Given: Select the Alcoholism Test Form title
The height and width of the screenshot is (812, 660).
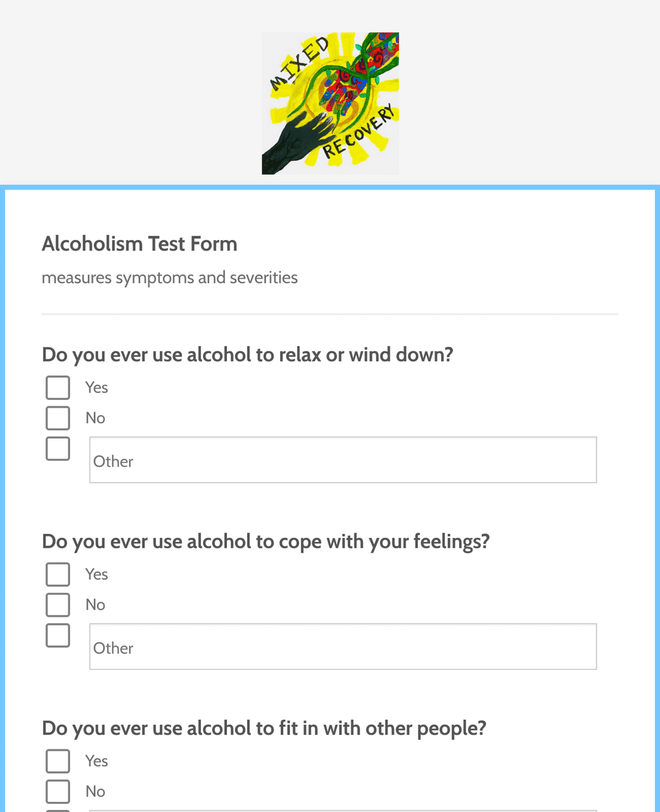Looking at the screenshot, I should (x=139, y=243).
